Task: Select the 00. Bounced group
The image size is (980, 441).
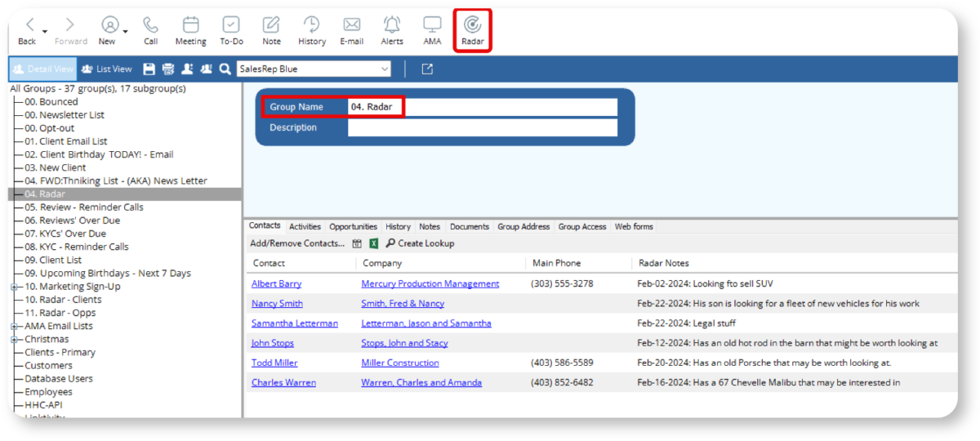Action: point(51,102)
